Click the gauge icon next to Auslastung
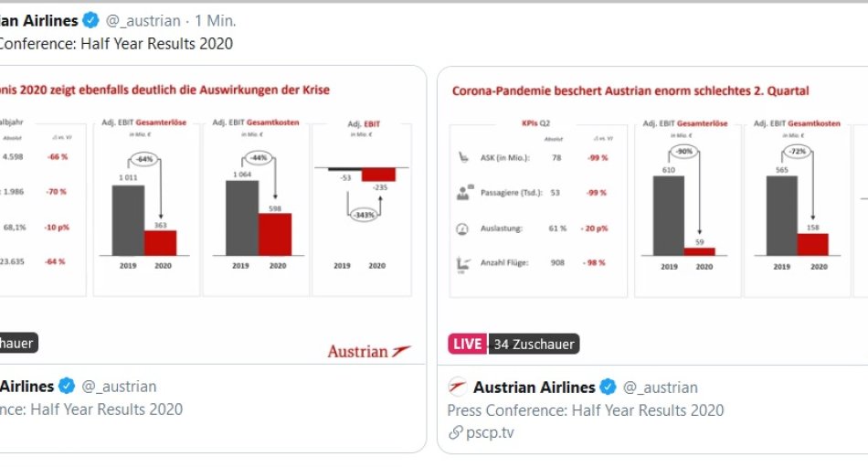Screen dimensions: 868x467 (x=462, y=228)
